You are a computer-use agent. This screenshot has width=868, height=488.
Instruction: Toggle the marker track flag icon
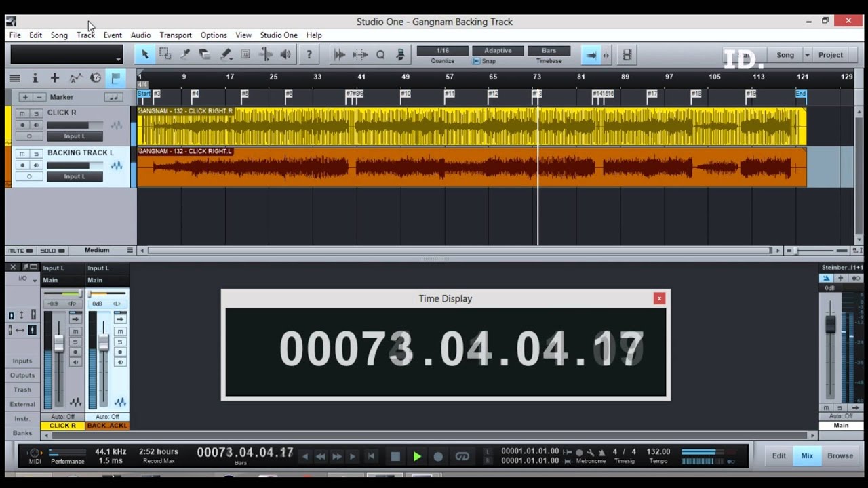pyautogui.click(x=115, y=78)
